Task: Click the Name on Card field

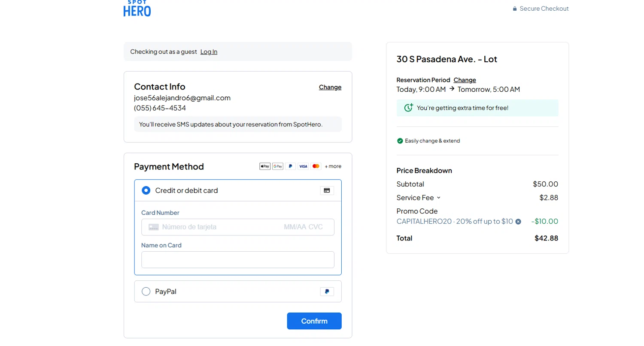Action: [x=237, y=260]
